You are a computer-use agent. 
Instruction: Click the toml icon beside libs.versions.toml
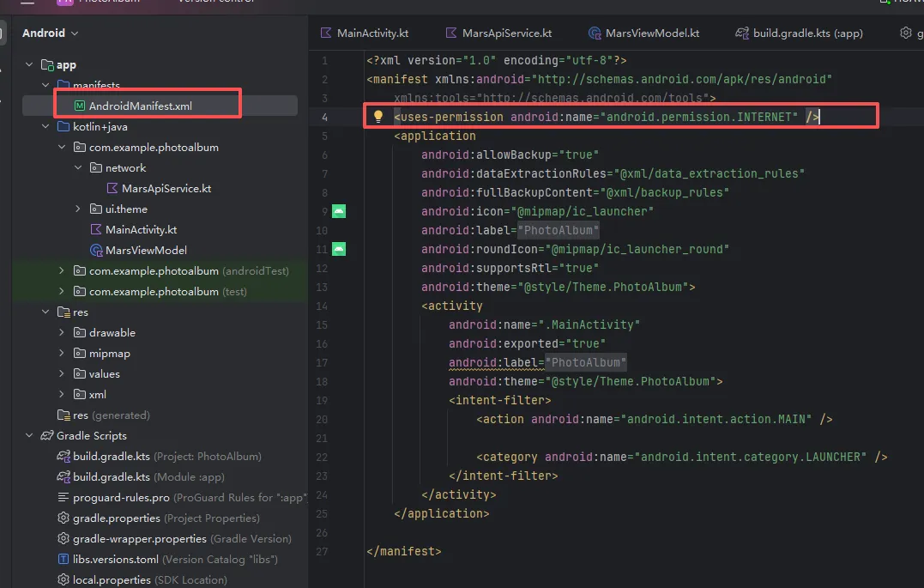coord(63,559)
